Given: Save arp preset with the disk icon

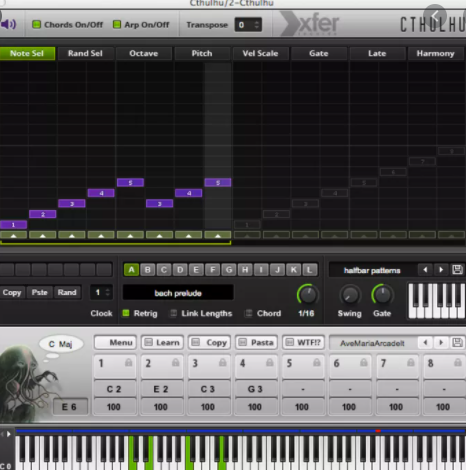Looking at the screenshot, I should click(457, 270).
